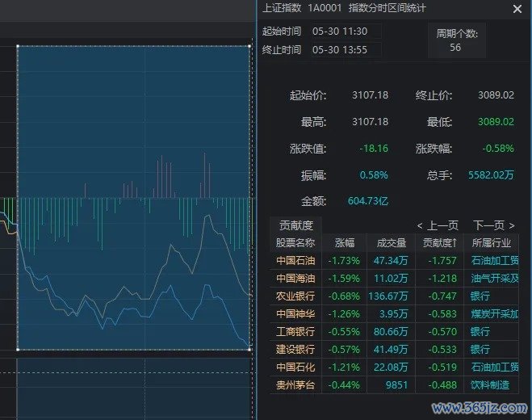Close the 指数分时区间统计 panel
Viewport: 532px width, 420px height.
[x=517, y=9]
